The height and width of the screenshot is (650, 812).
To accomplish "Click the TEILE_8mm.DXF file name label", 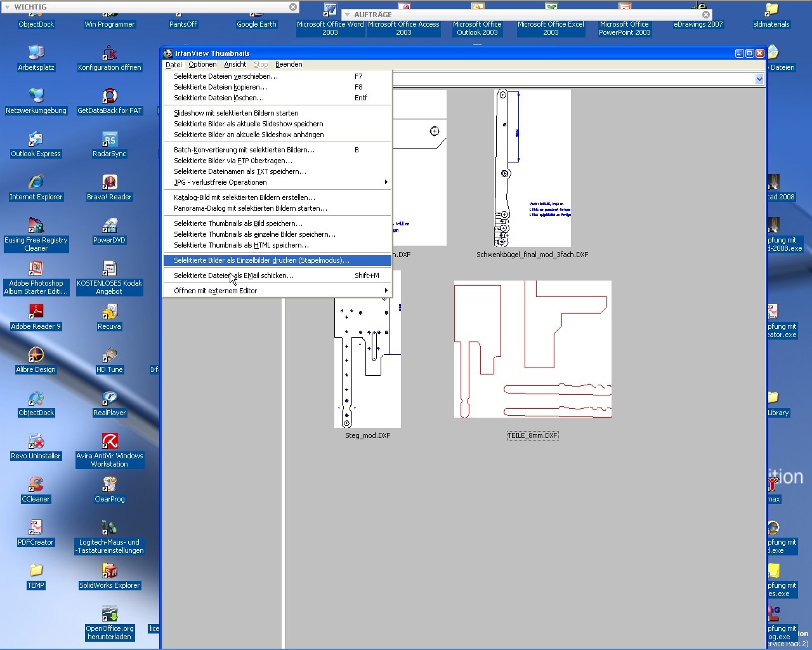I will point(532,435).
